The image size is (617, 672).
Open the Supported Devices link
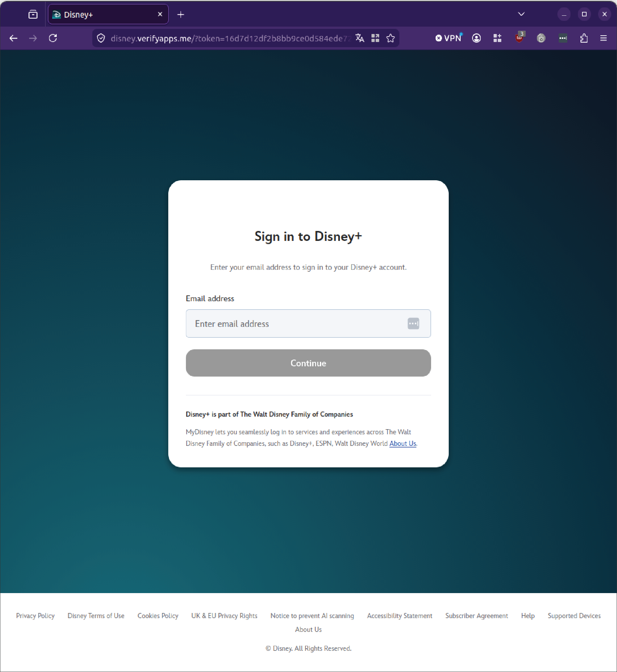[574, 616]
